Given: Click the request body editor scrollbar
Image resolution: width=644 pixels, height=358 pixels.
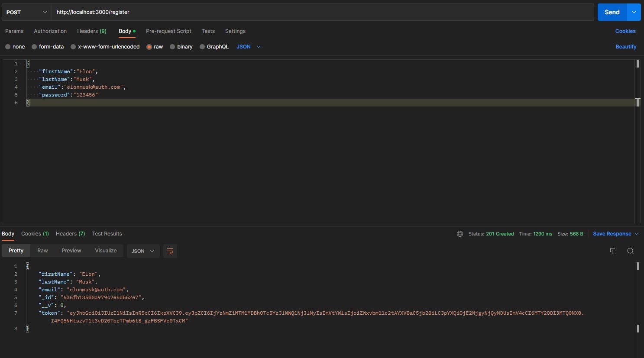Looking at the screenshot, I should click(638, 142).
